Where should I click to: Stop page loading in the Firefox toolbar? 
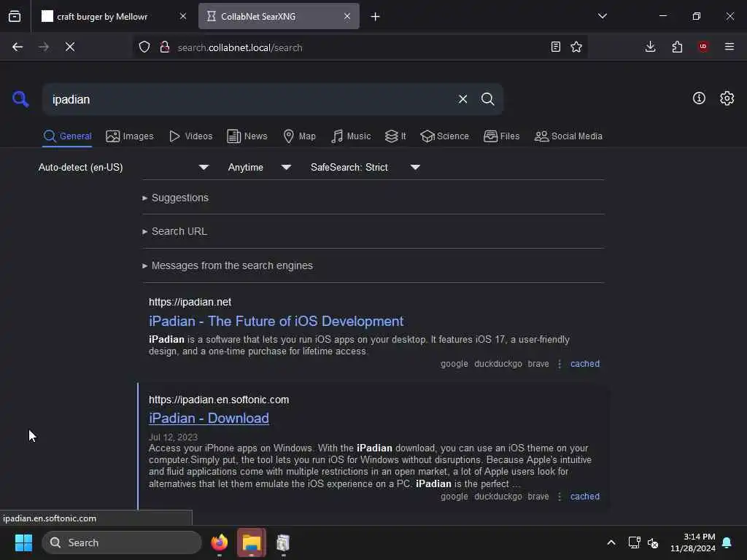[70, 47]
